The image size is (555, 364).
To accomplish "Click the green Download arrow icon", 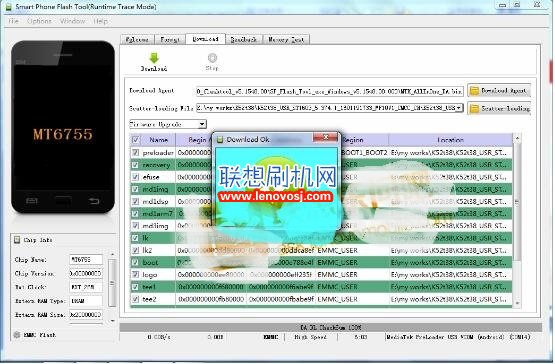I will pyautogui.click(x=154, y=58).
